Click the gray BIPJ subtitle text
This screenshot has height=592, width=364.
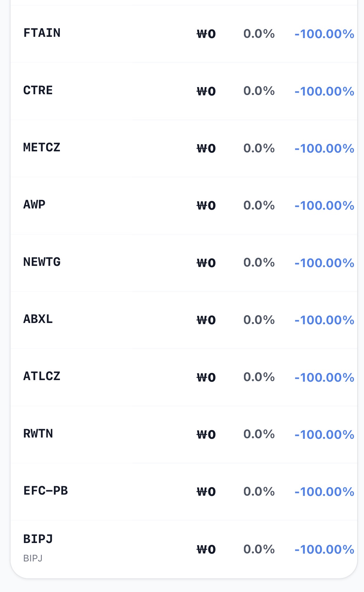click(33, 558)
